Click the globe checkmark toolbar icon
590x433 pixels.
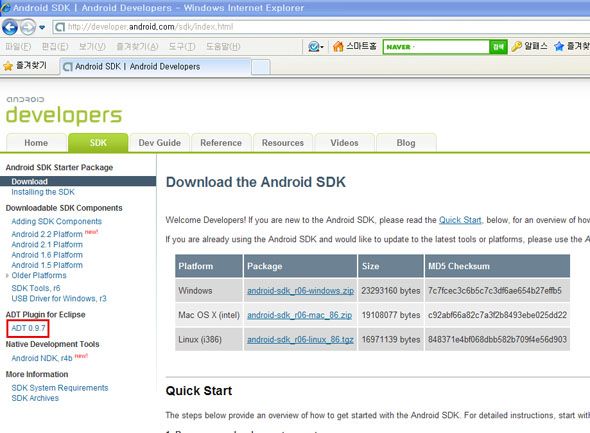pyautogui.click(x=315, y=47)
